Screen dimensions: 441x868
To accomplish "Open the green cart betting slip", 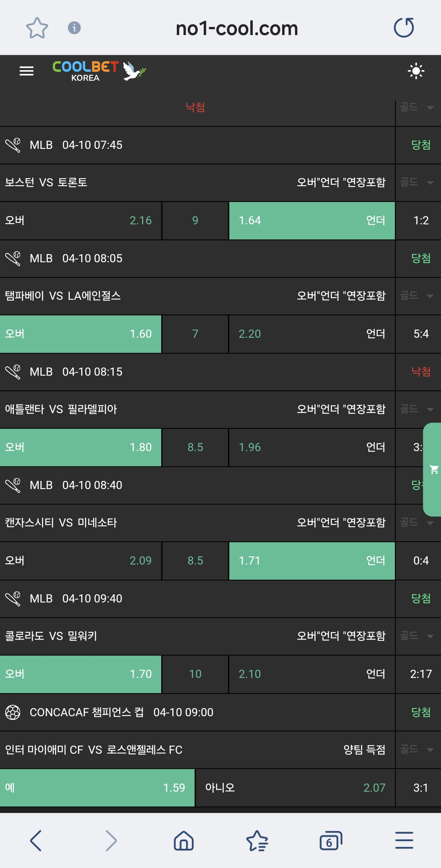I will (x=433, y=469).
